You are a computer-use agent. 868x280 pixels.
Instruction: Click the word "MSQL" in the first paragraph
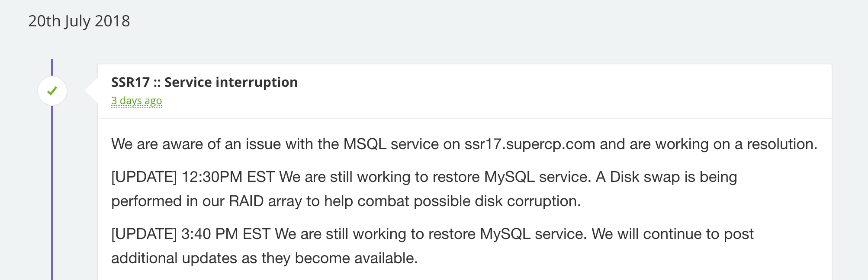[365, 144]
